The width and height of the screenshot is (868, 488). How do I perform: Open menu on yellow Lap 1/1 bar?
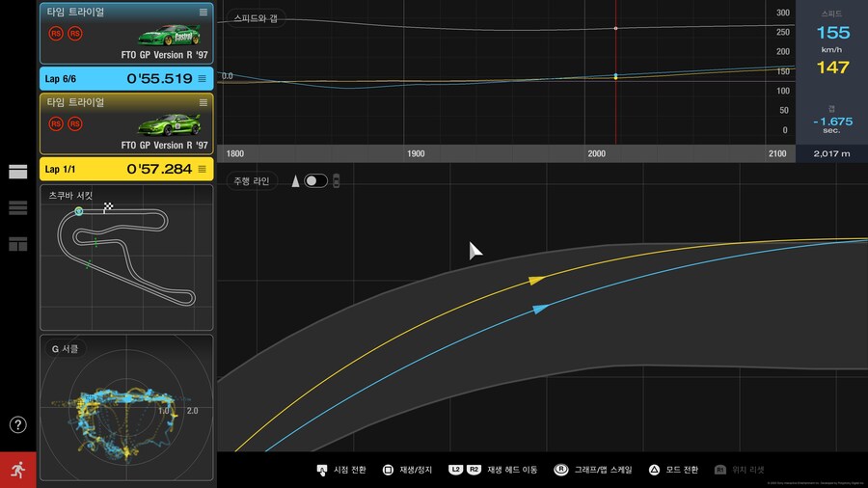pos(202,169)
